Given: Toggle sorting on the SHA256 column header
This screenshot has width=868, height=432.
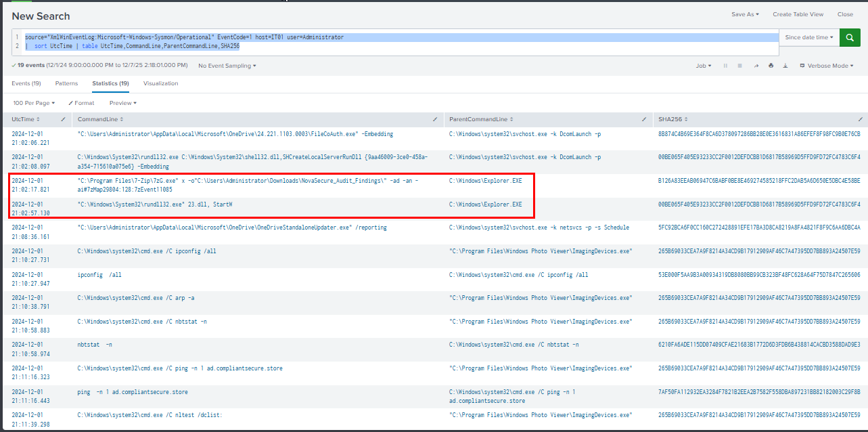Looking at the screenshot, I should 672,119.
